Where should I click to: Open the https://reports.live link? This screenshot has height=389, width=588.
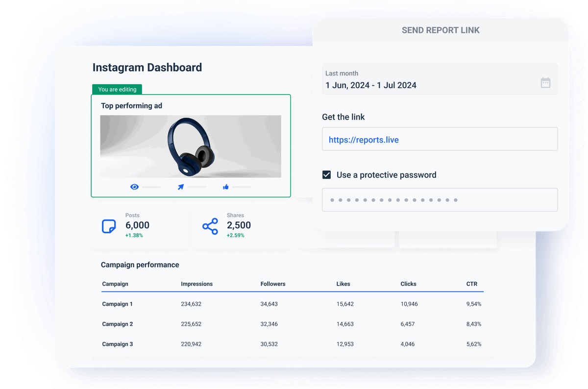click(364, 139)
